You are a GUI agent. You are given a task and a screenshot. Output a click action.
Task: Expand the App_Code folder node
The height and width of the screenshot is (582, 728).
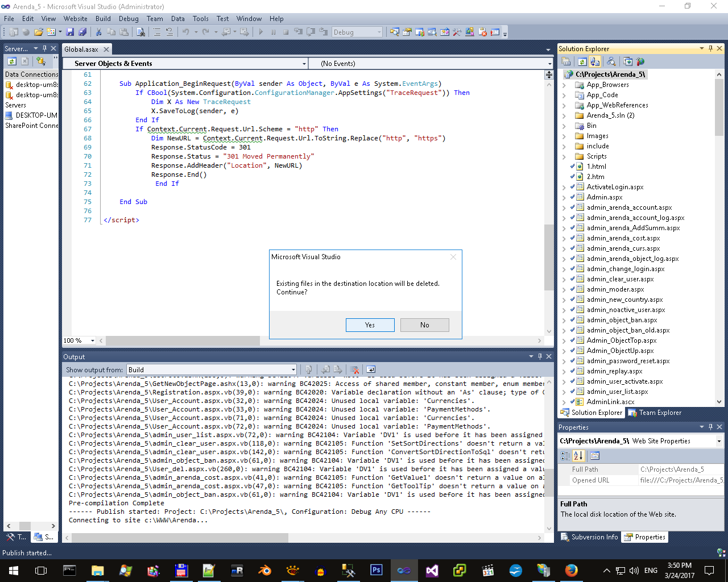point(564,95)
